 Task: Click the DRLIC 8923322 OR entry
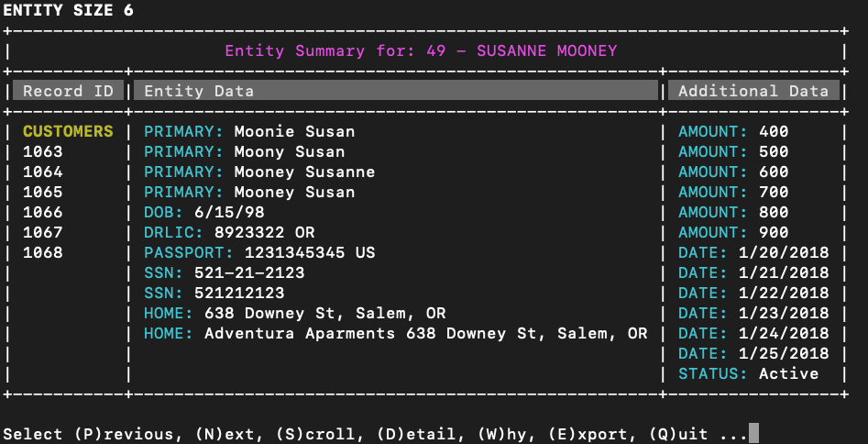[x=229, y=232]
